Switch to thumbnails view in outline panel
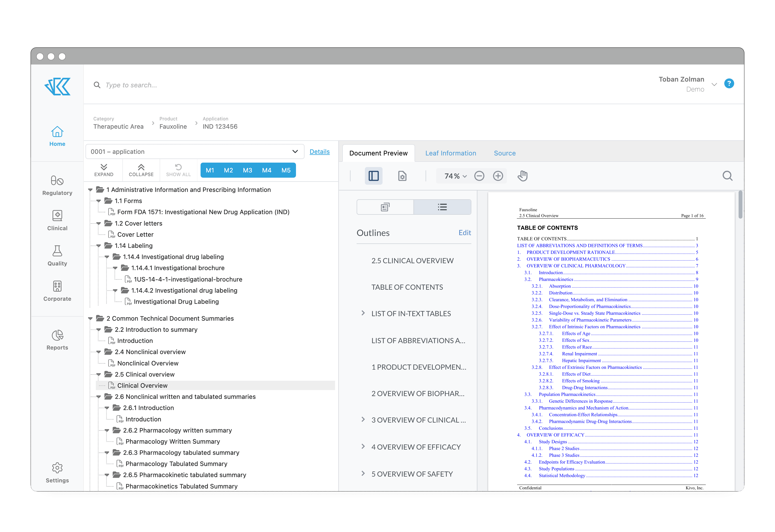 (385, 207)
